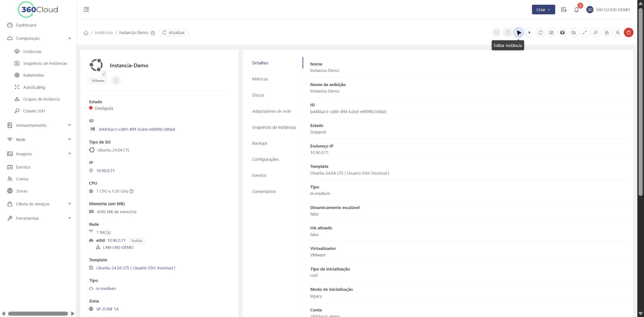Screen dimensions: 644x317
Task: Click the pencil edit icon under the Ubuntu logo
Action: (104, 74)
